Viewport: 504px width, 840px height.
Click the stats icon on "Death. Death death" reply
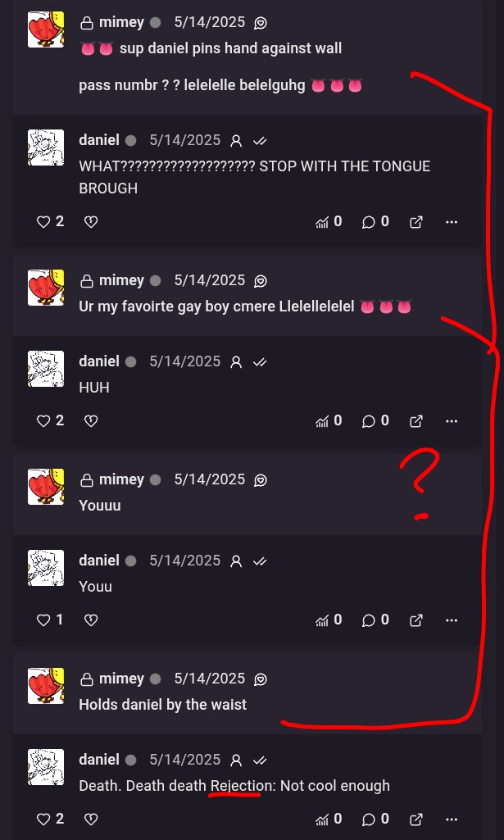[321, 820]
